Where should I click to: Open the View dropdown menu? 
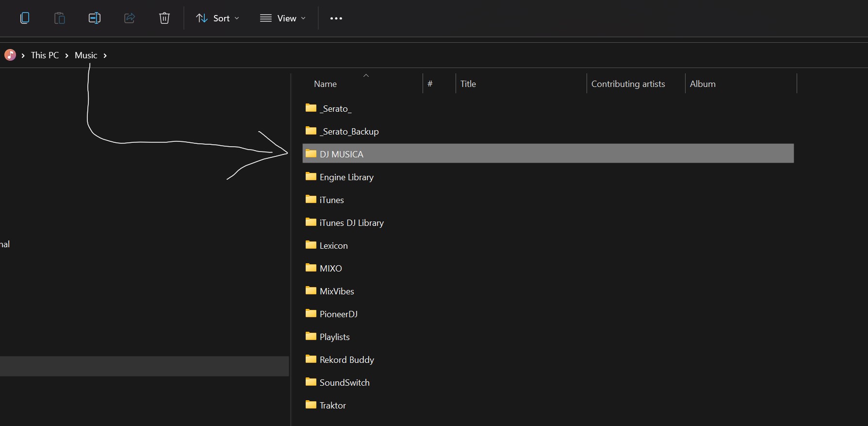click(x=283, y=18)
